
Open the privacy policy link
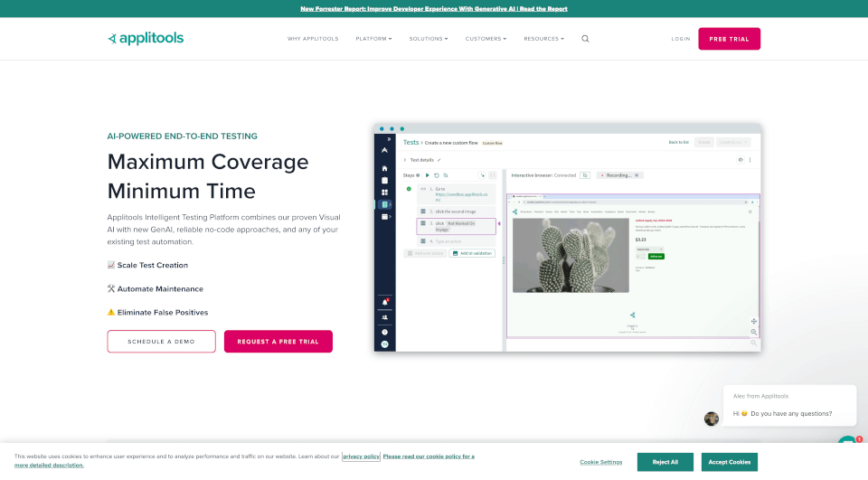point(361,456)
